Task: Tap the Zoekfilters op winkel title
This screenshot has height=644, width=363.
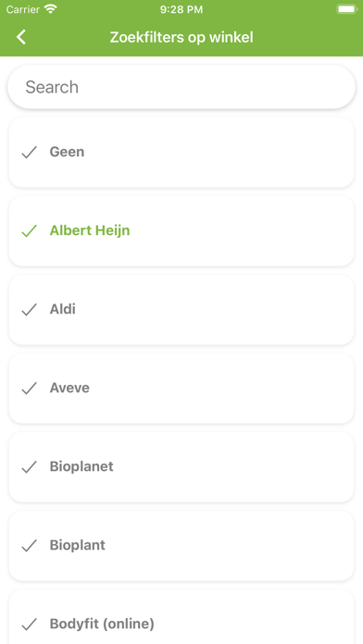Action: (181, 37)
